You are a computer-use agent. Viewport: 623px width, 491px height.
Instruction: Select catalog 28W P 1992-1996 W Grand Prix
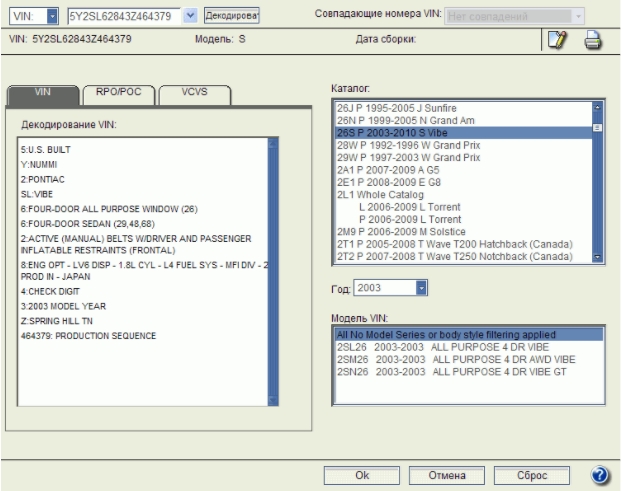(464, 145)
